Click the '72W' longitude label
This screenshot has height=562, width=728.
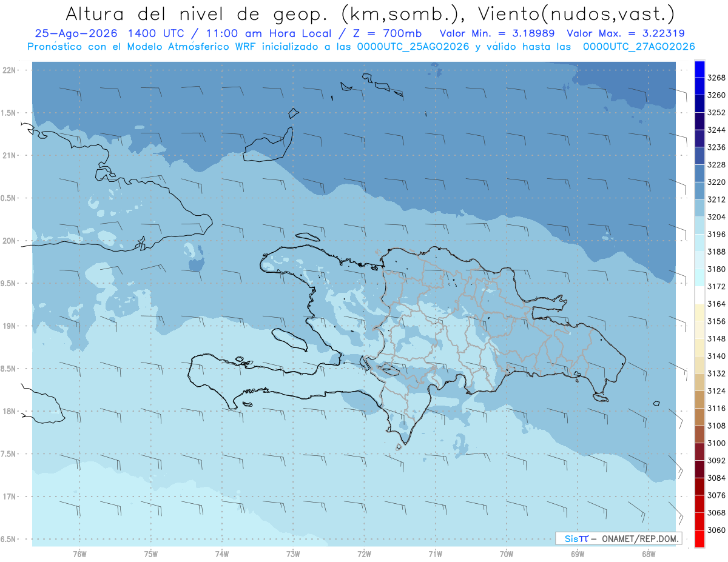coord(364,554)
